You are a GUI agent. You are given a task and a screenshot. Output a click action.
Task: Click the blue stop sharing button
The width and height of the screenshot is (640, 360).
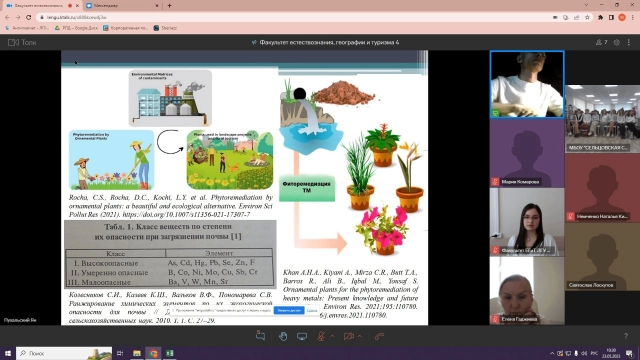[x=289, y=311]
